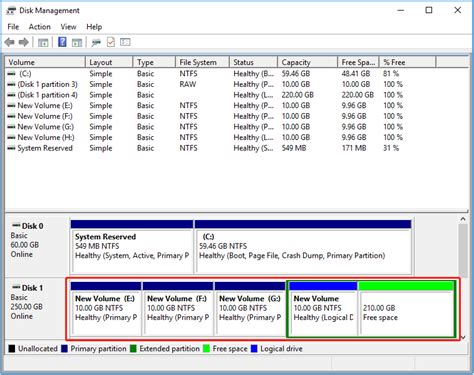
Task: Open the View menu
Action: pos(68,27)
